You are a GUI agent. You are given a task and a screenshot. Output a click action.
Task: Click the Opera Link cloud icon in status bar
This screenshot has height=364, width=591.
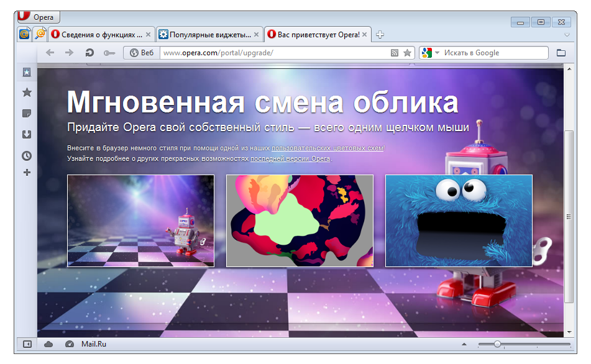tap(48, 344)
